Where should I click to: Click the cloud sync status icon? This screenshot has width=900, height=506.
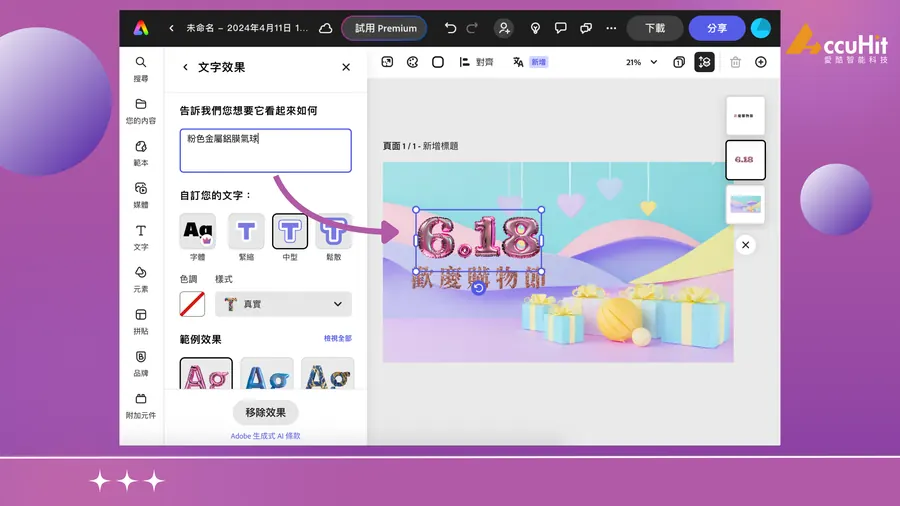click(325, 28)
